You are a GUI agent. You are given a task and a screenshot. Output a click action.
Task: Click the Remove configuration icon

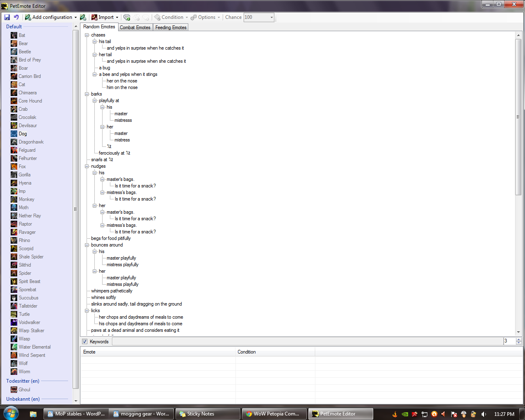tap(83, 17)
